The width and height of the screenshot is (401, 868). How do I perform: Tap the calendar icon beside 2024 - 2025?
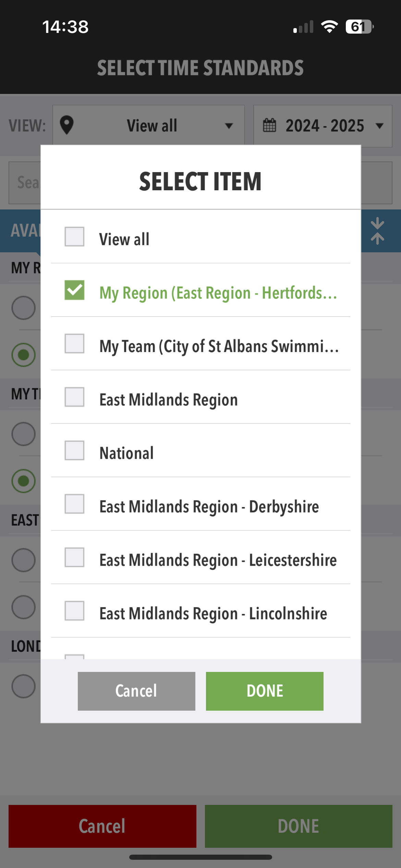(269, 125)
